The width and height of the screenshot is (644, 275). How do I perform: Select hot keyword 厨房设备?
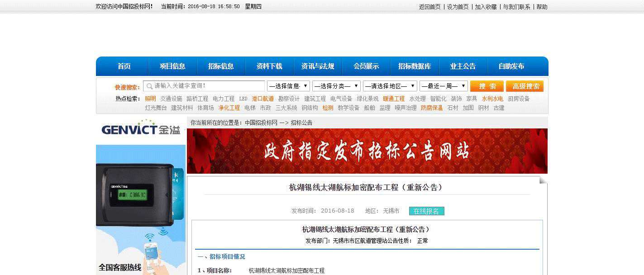[x=519, y=99]
